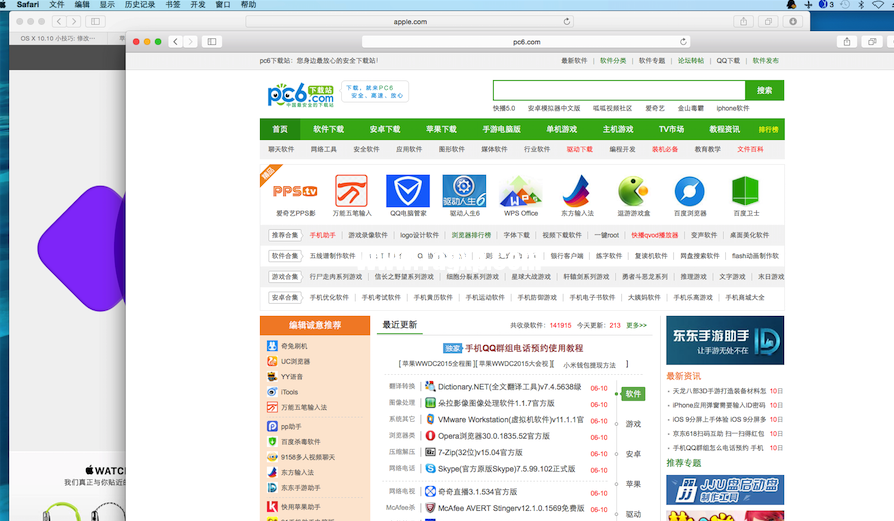The width and height of the screenshot is (894, 521).
Task: Click the apple.com address bar in the back window
Action: click(x=409, y=22)
